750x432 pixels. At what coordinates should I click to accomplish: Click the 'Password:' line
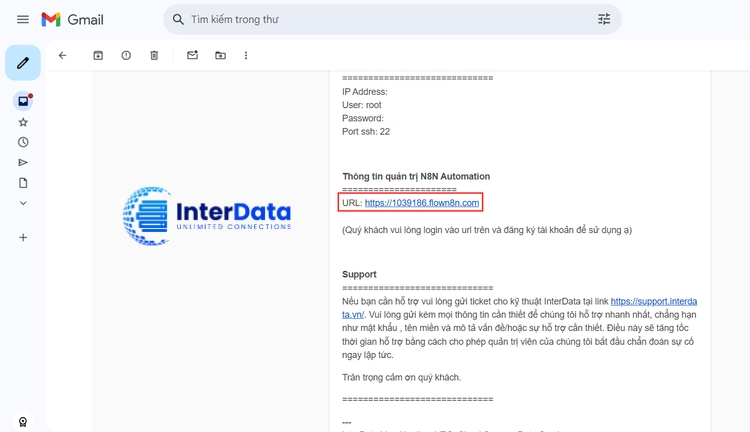(x=363, y=118)
